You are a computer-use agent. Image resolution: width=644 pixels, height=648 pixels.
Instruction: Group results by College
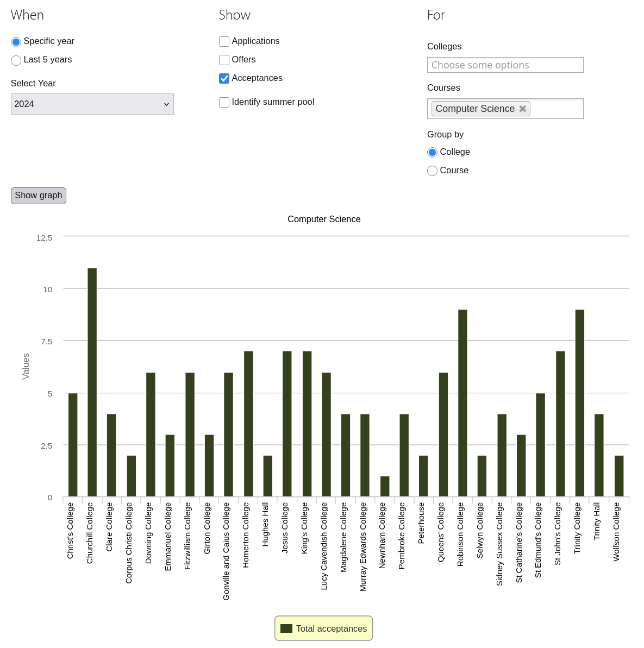[x=433, y=153]
